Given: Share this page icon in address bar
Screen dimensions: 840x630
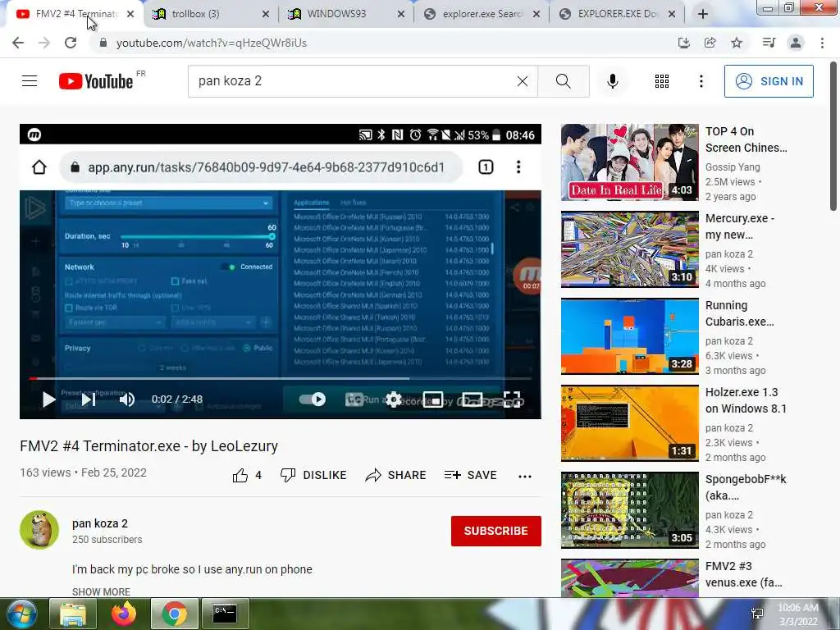Looking at the screenshot, I should (710, 43).
